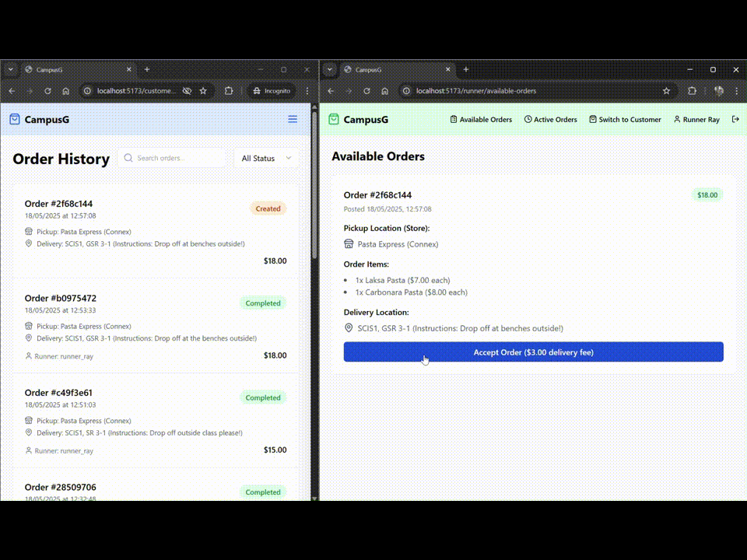This screenshot has height=560, width=747.
Task: Open new tab in incognito browser window
Action: [147, 69]
